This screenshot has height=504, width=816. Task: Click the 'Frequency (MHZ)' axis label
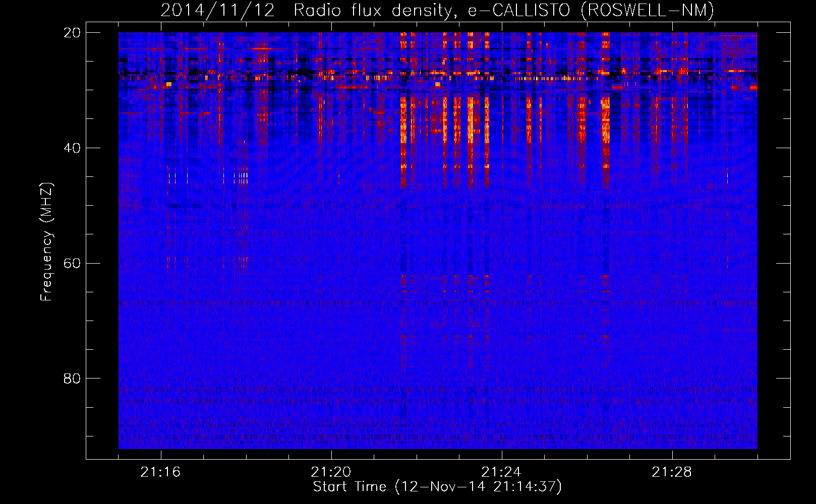tap(46, 242)
